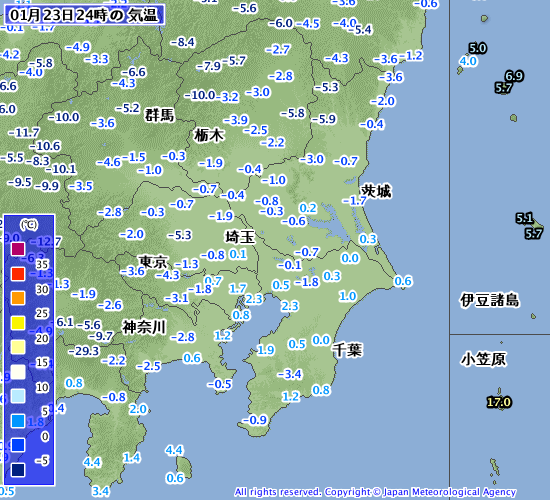Image resolution: width=550 pixels, height=500 pixels.
Task: Click the −29.3 temperature reading
Action: [84, 351]
